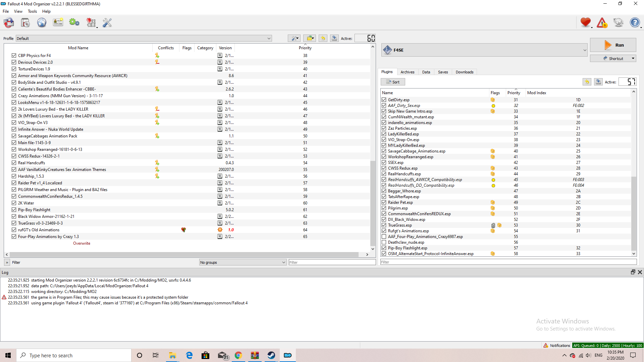Screen dimensions: 644x362
Task: Focus the mod list Filter field
Action: (x=332, y=262)
